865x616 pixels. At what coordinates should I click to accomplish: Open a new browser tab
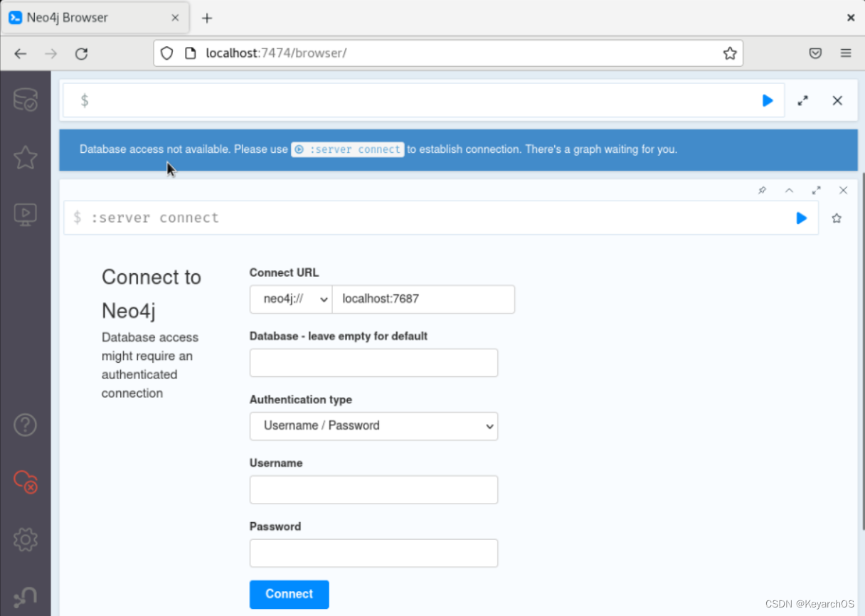coord(207,18)
